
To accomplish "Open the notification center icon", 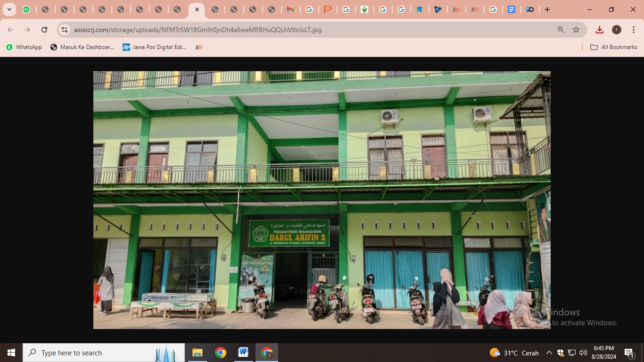I will (629, 353).
